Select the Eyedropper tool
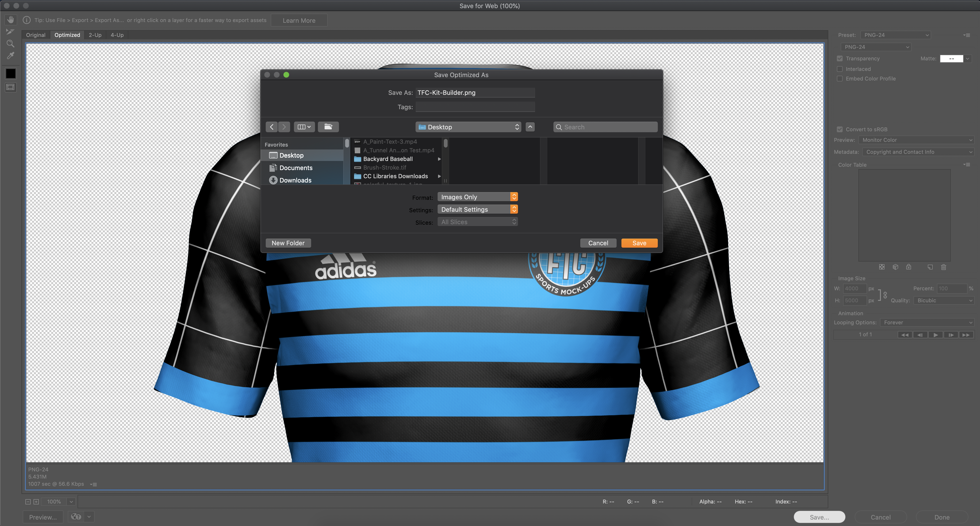The height and width of the screenshot is (526, 980). (10, 56)
